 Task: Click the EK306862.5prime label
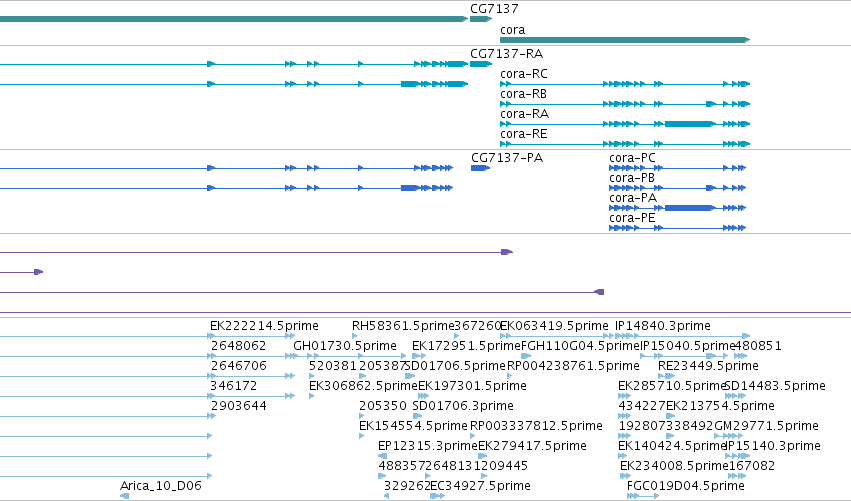[364, 386]
